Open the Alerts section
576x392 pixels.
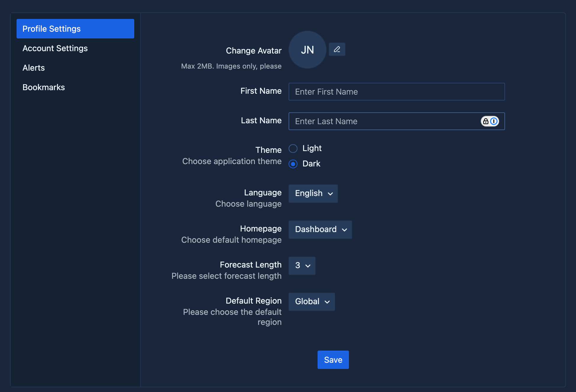pyautogui.click(x=34, y=68)
